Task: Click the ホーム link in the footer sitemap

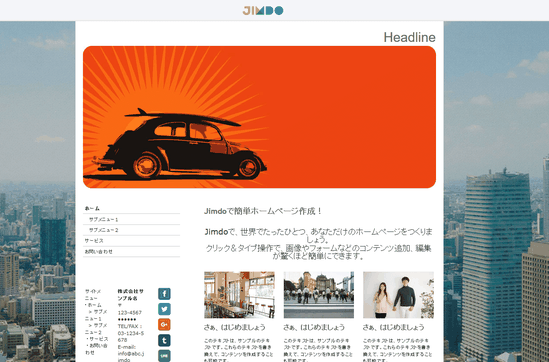Action: tap(94, 305)
